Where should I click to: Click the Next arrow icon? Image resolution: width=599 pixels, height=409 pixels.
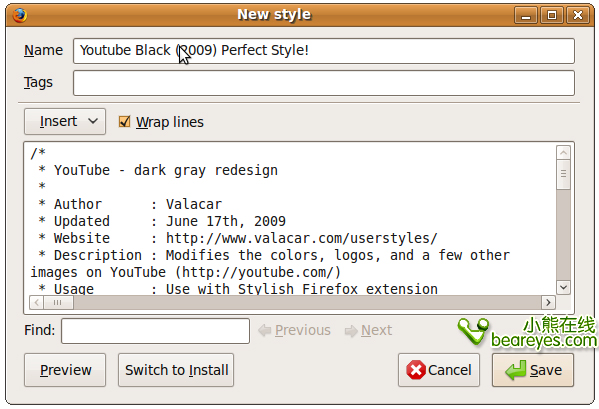351,331
